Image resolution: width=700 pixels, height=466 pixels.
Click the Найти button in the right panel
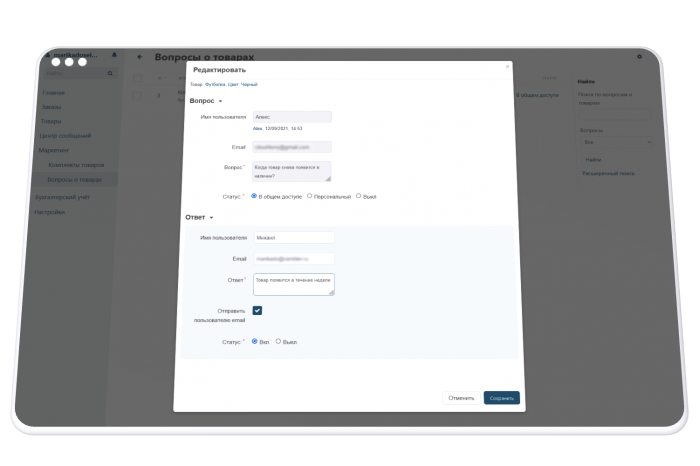[x=593, y=159]
